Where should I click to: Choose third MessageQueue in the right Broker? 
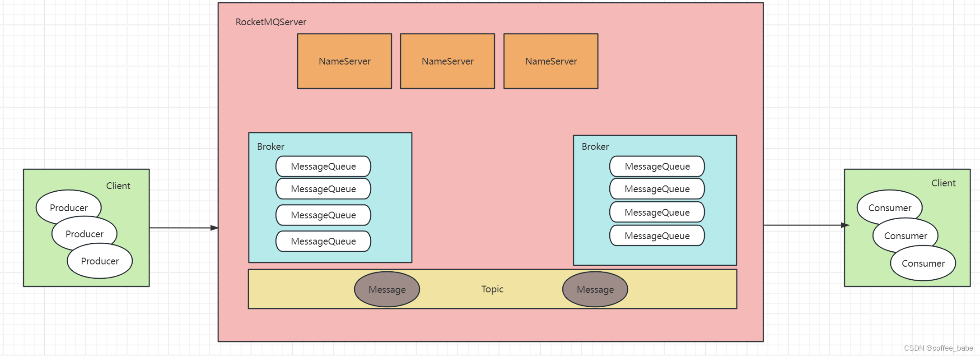pyautogui.click(x=657, y=212)
